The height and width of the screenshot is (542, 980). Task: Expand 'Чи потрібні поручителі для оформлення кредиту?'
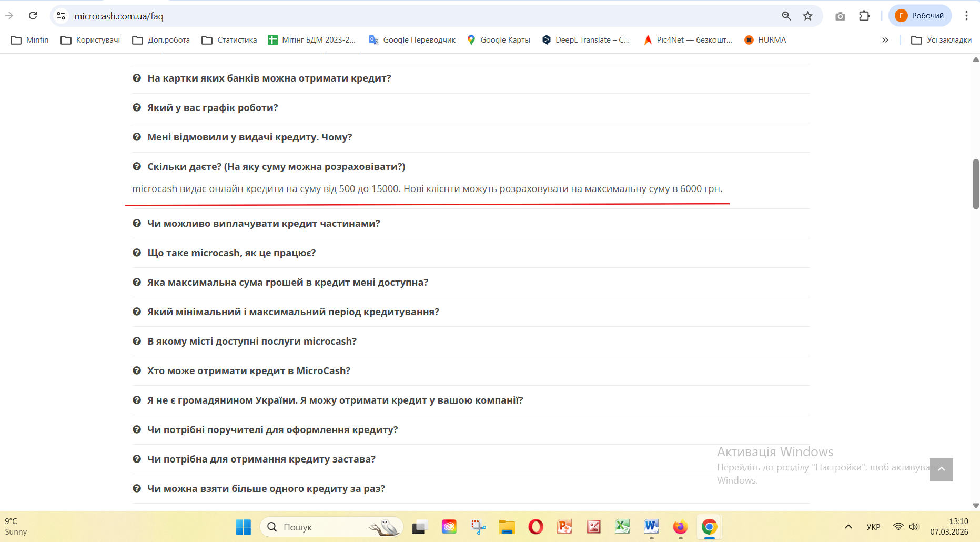point(471,430)
